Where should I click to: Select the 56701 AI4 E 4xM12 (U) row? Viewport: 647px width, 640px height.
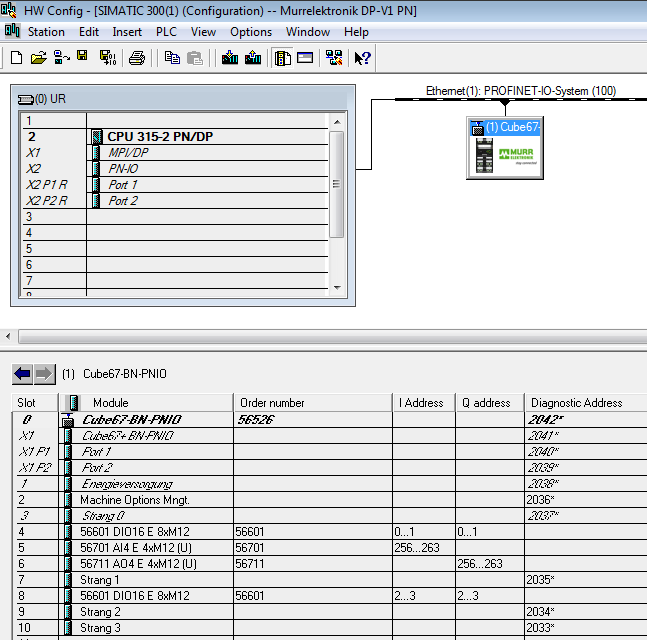pos(330,548)
